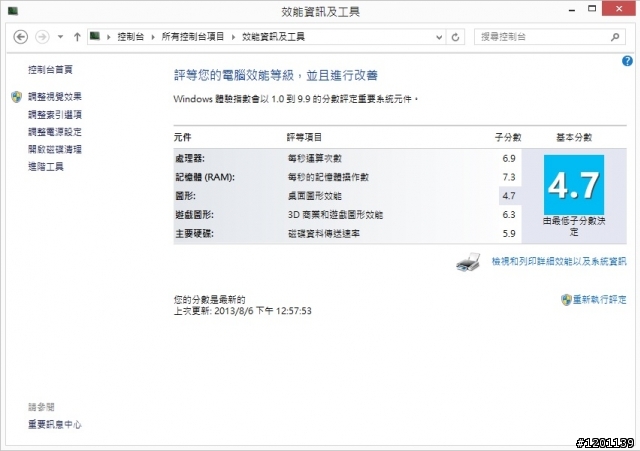Click the magnifier search icon
Screen dimensions: 640x451
pos(615,37)
